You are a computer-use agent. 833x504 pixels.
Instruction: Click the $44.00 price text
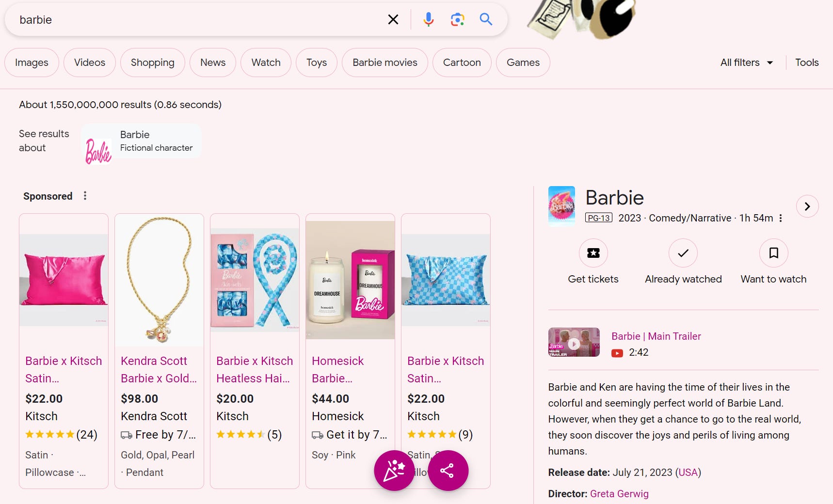tap(330, 399)
